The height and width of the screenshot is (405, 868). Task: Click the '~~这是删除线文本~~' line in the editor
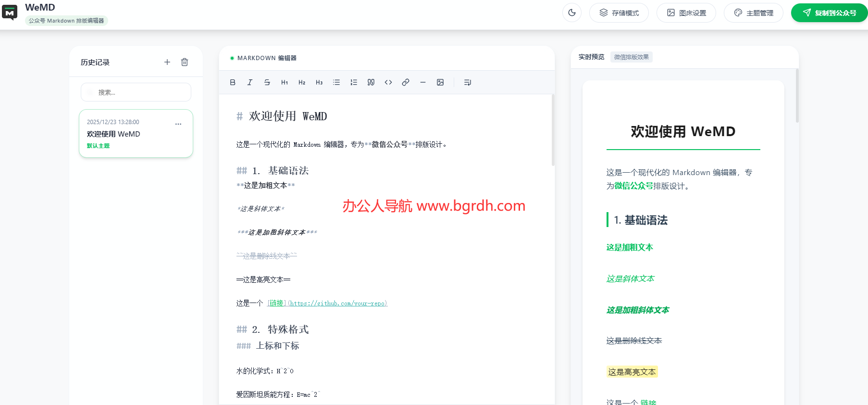pos(267,256)
